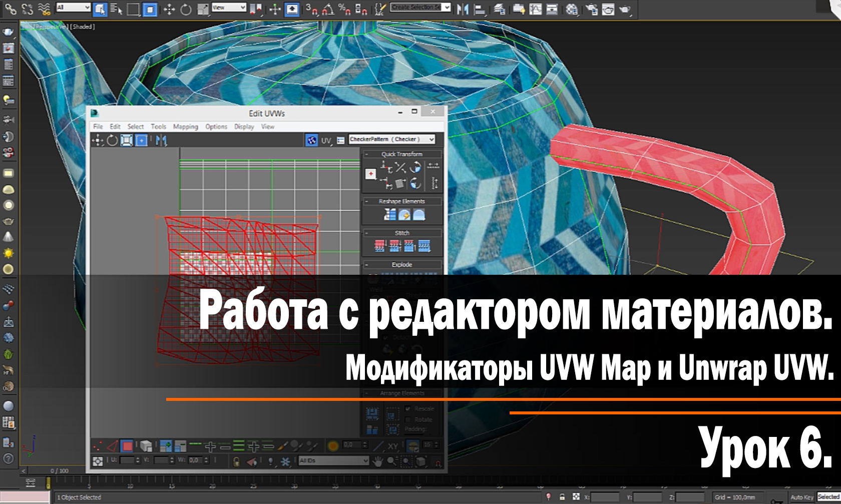This screenshot has height=504, width=841.
Task: Toggle Show Map checker display button
Action: point(312,140)
